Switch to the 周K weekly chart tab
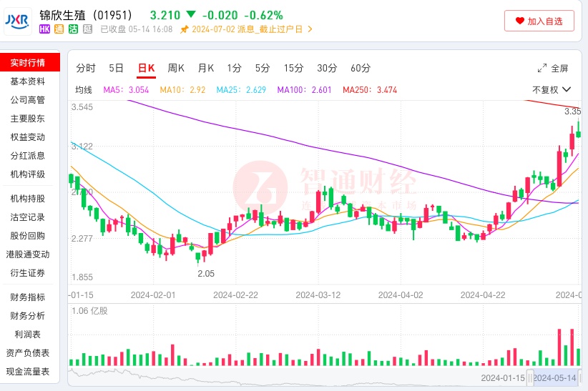Image resolution: width=588 pixels, height=391 pixels. point(176,69)
